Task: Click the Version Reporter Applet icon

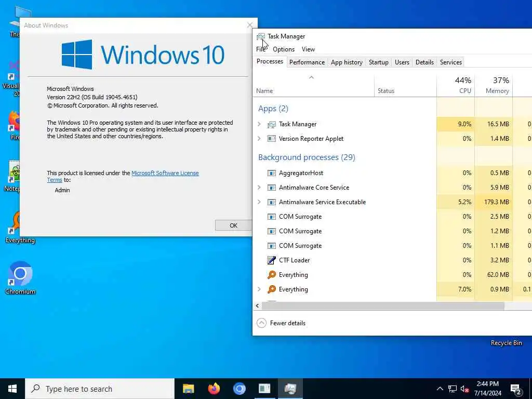Action: [271, 139]
